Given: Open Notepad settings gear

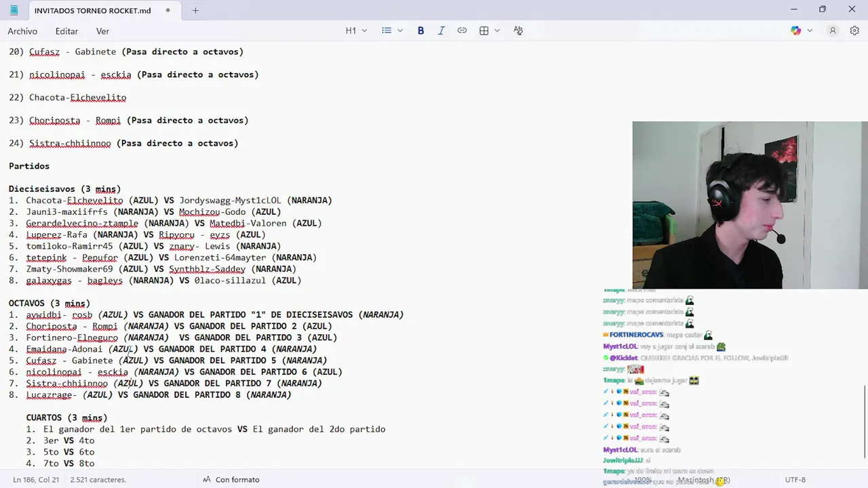Looking at the screenshot, I should [854, 30].
